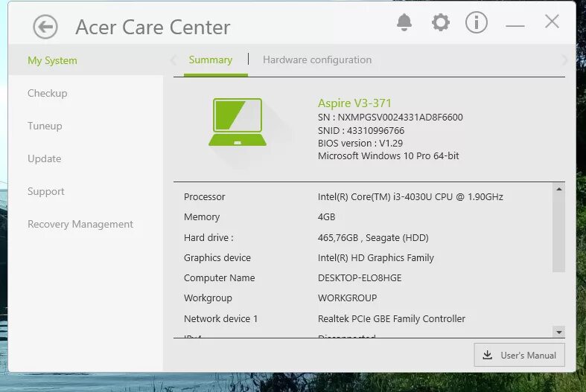Click the scrollbar down arrow

[559, 332]
